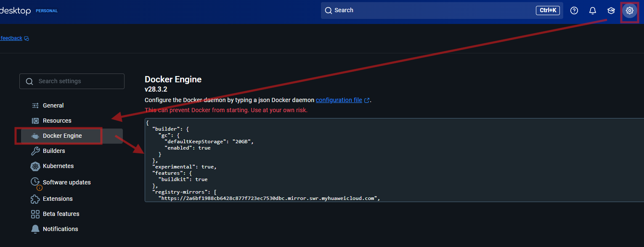
Task: Open the Settings gear icon
Action: pyautogui.click(x=630, y=11)
